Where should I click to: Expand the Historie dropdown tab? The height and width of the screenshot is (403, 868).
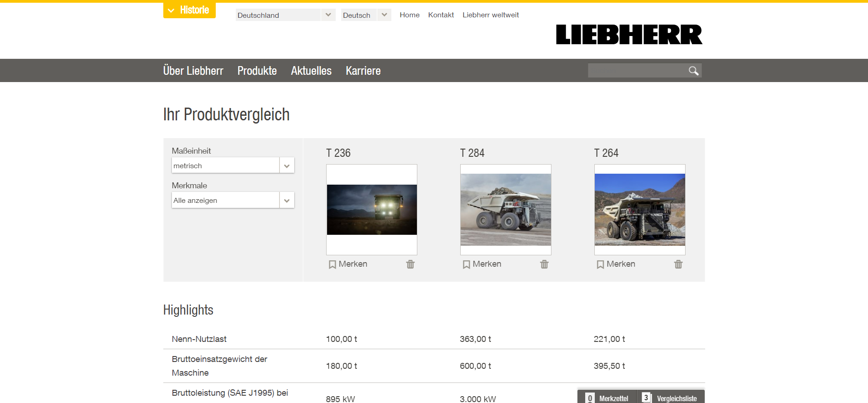189,10
